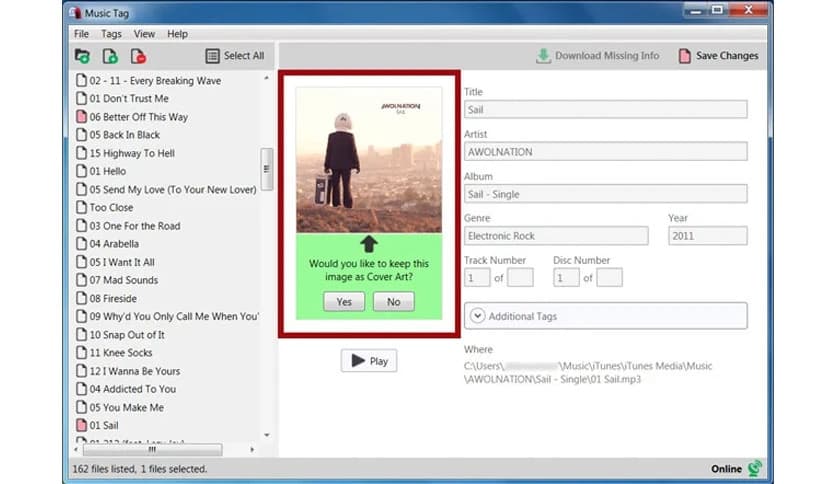Click the Year field 2011
This screenshot has width=836, height=484.
click(x=708, y=236)
